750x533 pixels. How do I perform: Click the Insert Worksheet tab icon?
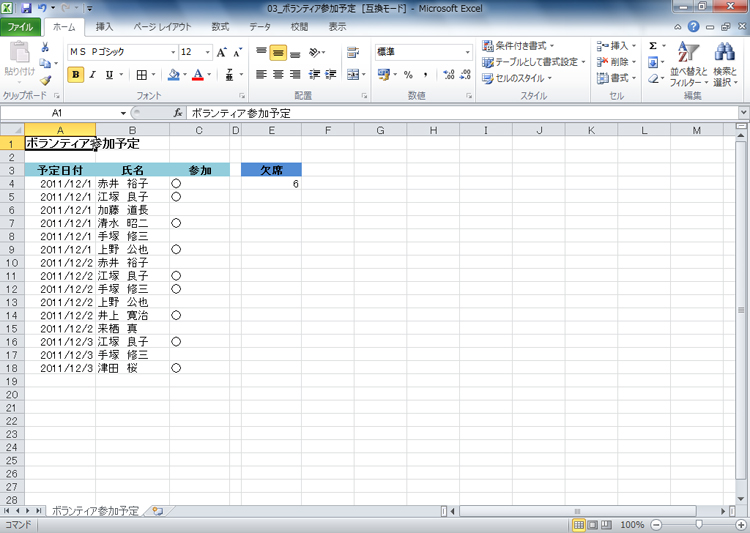pos(158,511)
